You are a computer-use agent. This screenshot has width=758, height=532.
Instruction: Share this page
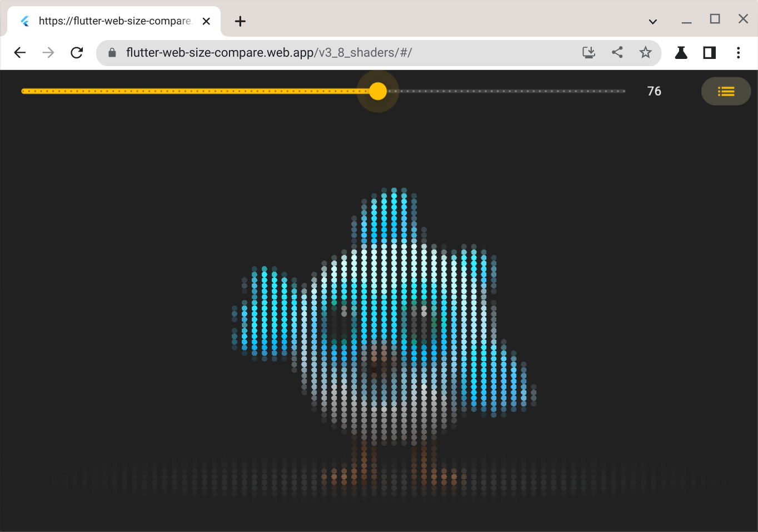pos(617,52)
